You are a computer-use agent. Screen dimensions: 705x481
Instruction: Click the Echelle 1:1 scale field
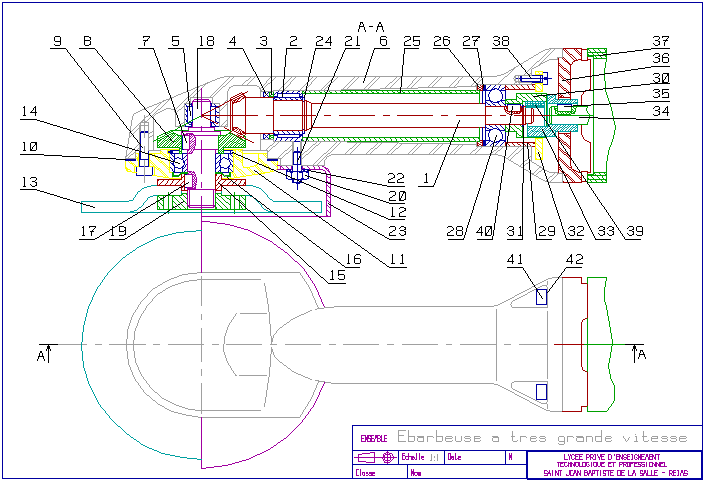tap(420, 458)
